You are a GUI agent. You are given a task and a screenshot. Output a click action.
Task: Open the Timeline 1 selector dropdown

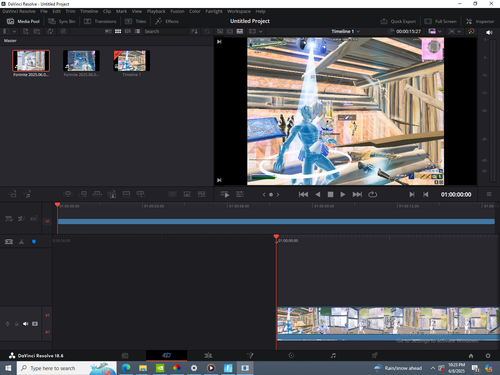[345, 31]
